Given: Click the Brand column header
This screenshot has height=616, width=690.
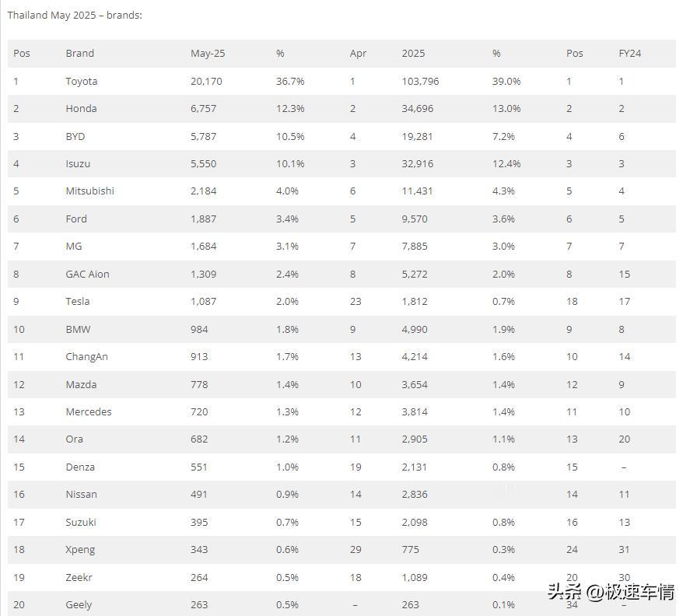Looking at the screenshot, I should click(79, 53).
